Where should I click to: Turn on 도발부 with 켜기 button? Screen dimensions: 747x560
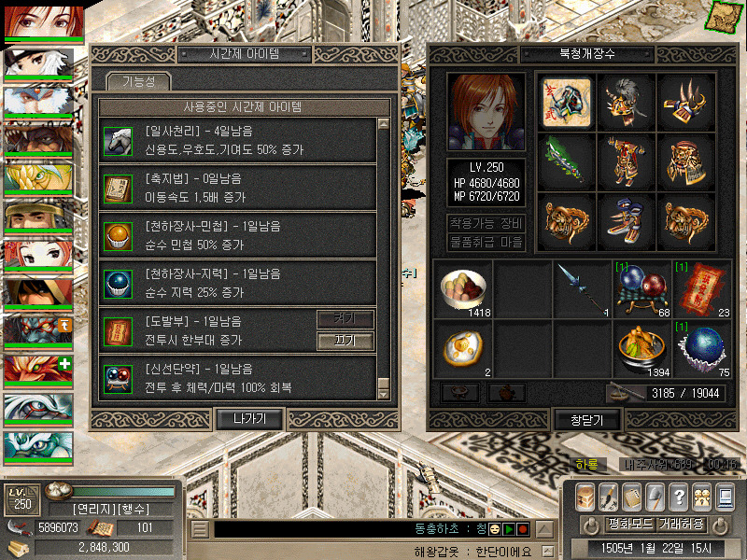tap(345, 318)
